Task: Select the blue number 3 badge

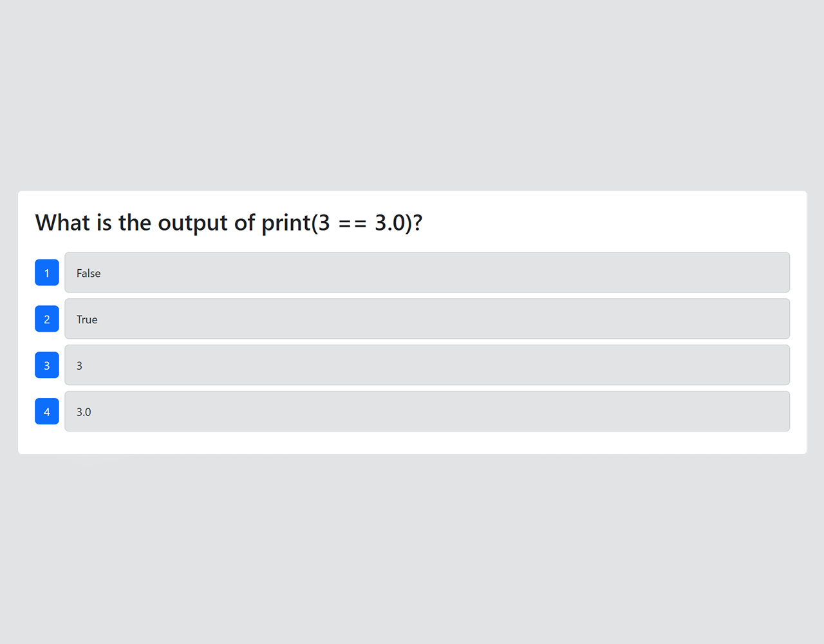Action: pyautogui.click(x=47, y=365)
